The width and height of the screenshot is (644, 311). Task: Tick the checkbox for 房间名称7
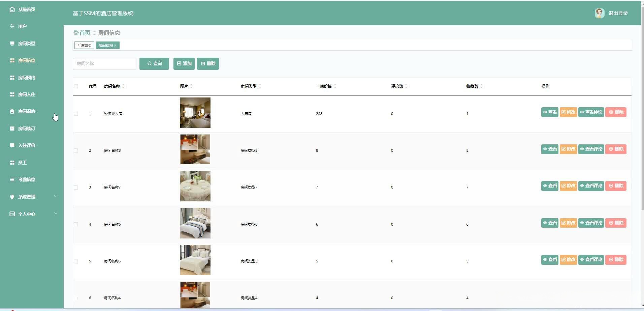tap(76, 187)
